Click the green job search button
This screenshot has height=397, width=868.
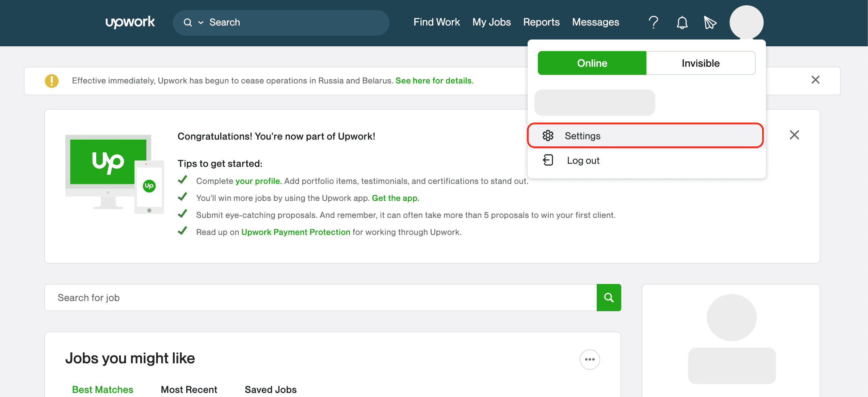609,298
